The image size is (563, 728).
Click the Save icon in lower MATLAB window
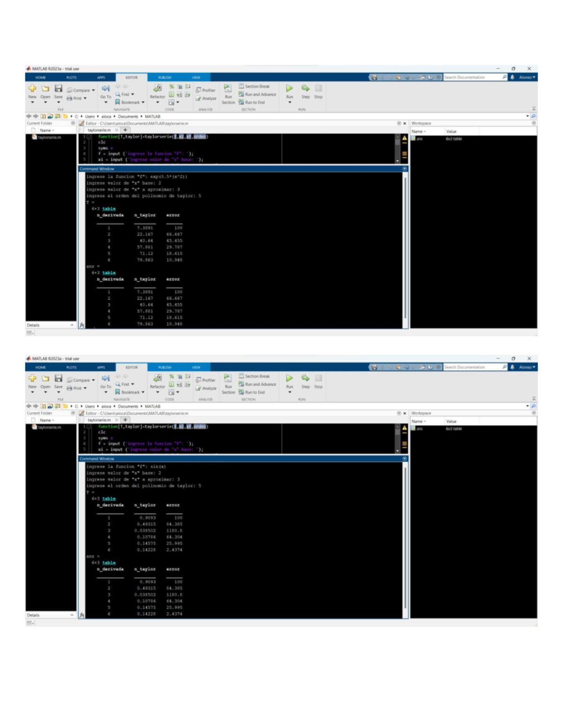(x=58, y=378)
